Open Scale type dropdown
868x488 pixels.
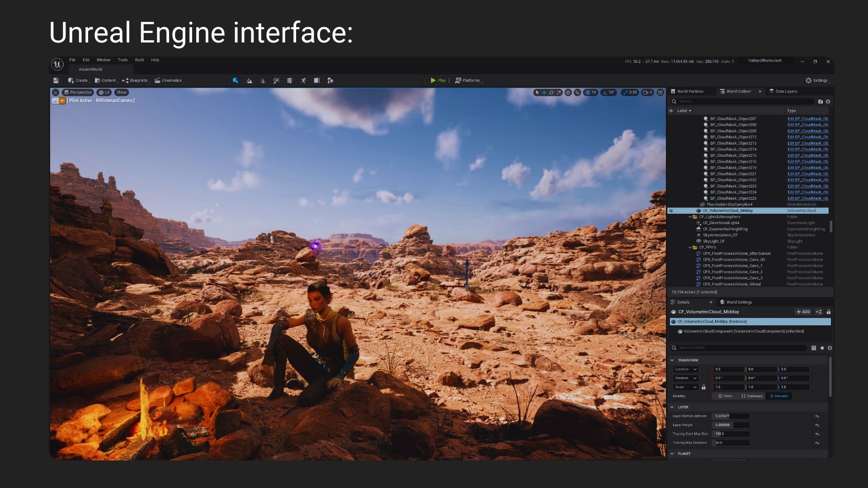click(685, 387)
